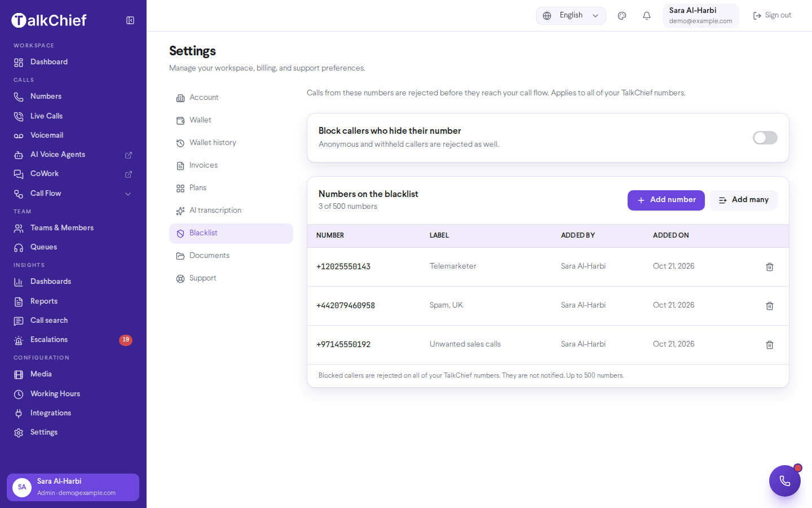This screenshot has height=508, width=812.
Task: Go to Dashboard in sidebar
Action: (x=73, y=62)
